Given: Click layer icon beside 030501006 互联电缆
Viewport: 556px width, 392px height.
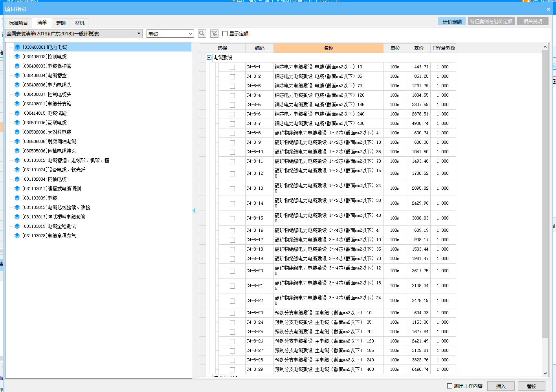Looking at the screenshot, I should point(17,123).
